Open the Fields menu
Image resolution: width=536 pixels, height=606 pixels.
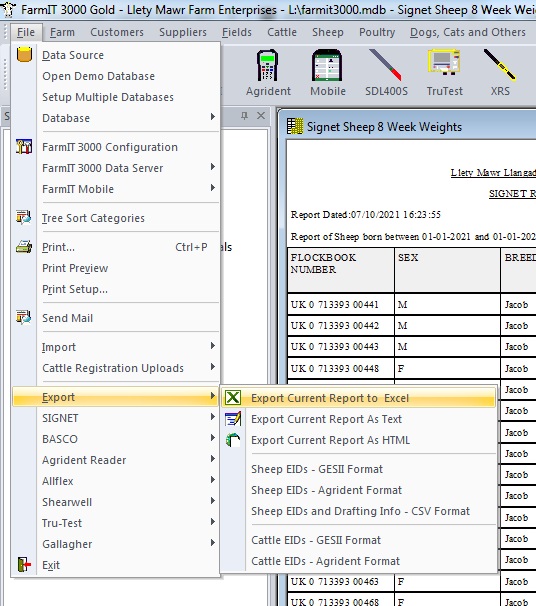tap(237, 32)
